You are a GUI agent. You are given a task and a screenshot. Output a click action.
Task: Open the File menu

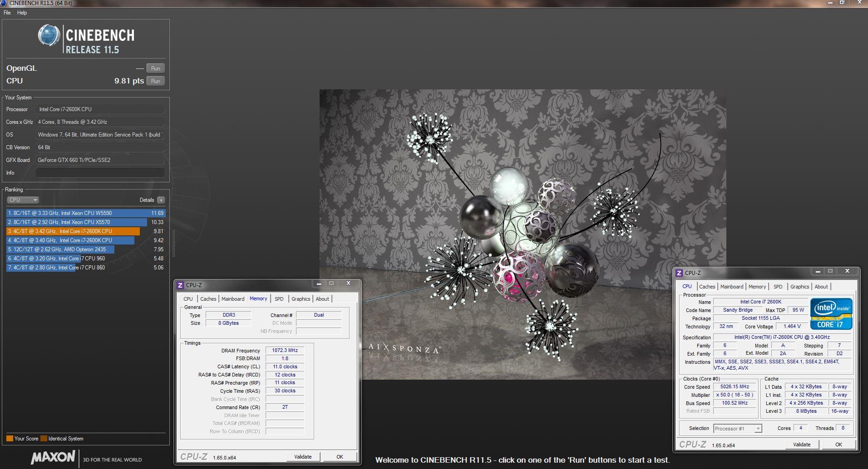click(7, 13)
